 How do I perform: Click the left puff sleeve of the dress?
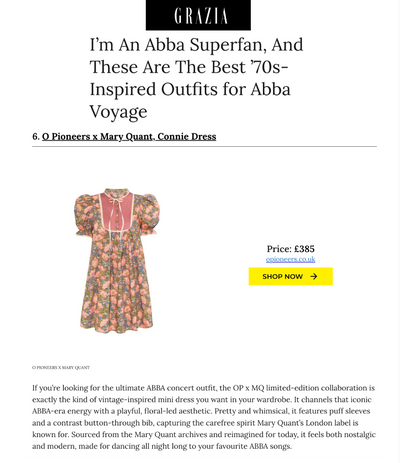85,215
